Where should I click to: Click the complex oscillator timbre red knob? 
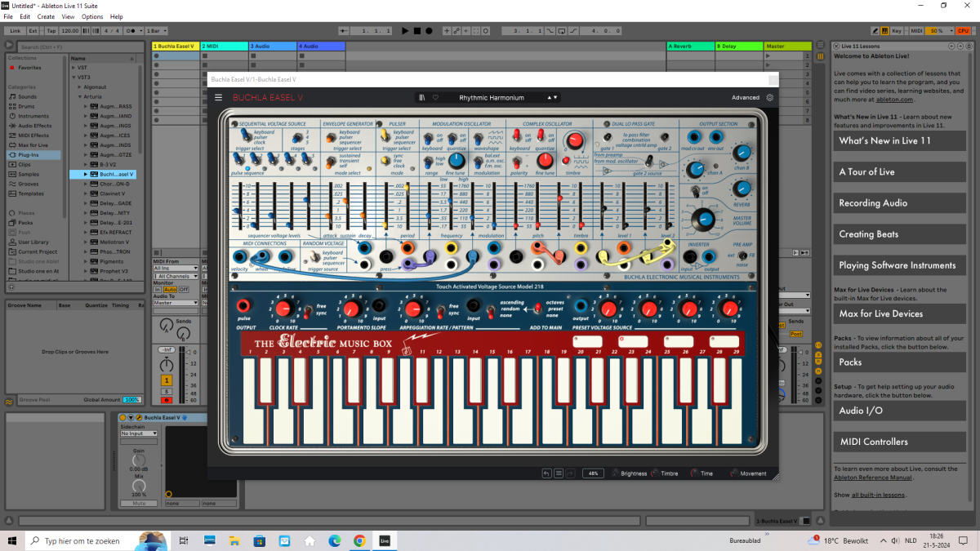click(x=577, y=140)
